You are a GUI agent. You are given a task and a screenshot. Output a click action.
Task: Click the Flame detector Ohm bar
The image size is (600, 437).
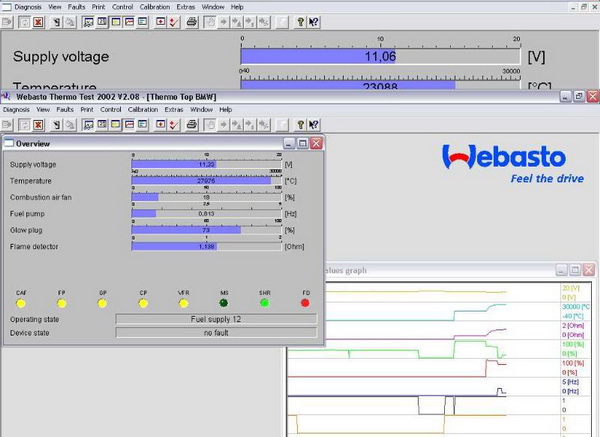(x=207, y=246)
